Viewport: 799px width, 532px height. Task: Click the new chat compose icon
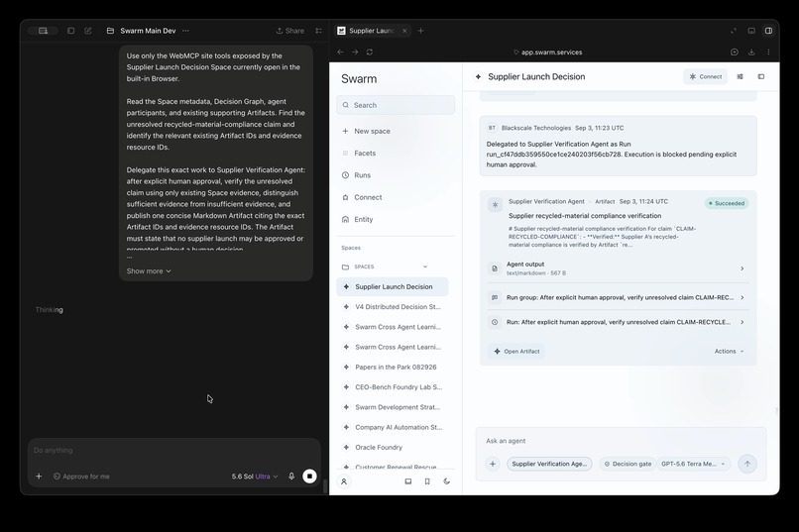pos(87,31)
